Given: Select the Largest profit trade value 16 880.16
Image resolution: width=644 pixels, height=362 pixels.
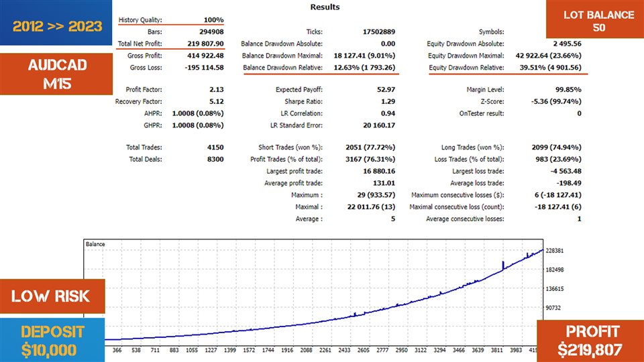Looking at the screenshot, I should click(x=379, y=171).
